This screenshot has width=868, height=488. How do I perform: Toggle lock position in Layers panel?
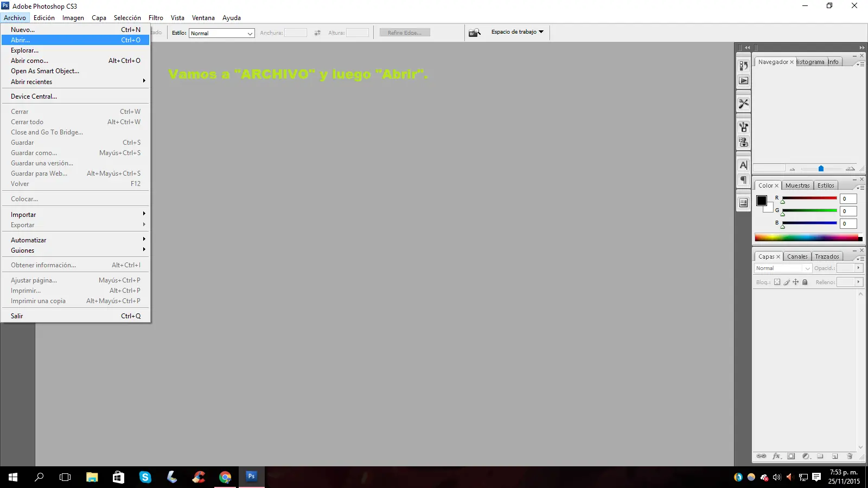pyautogui.click(x=796, y=282)
